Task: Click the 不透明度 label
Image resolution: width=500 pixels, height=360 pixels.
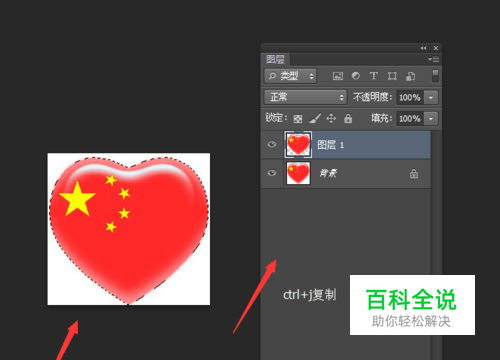Action: [x=373, y=97]
